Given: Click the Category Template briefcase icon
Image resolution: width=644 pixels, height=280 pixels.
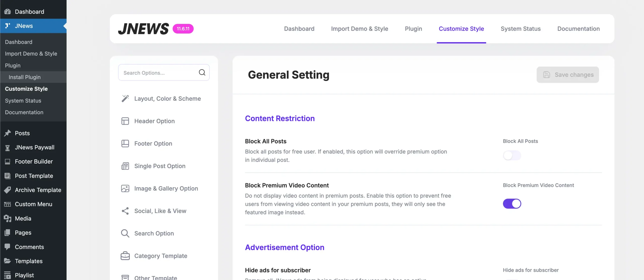Looking at the screenshot, I should (125, 256).
